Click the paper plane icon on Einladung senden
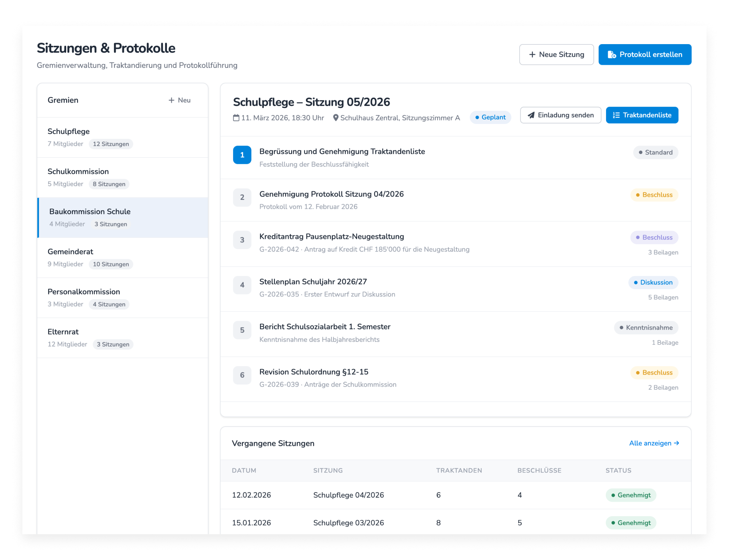The height and width of the screenshot is (560, 733). pyautogui.click(x=531, y=115)
